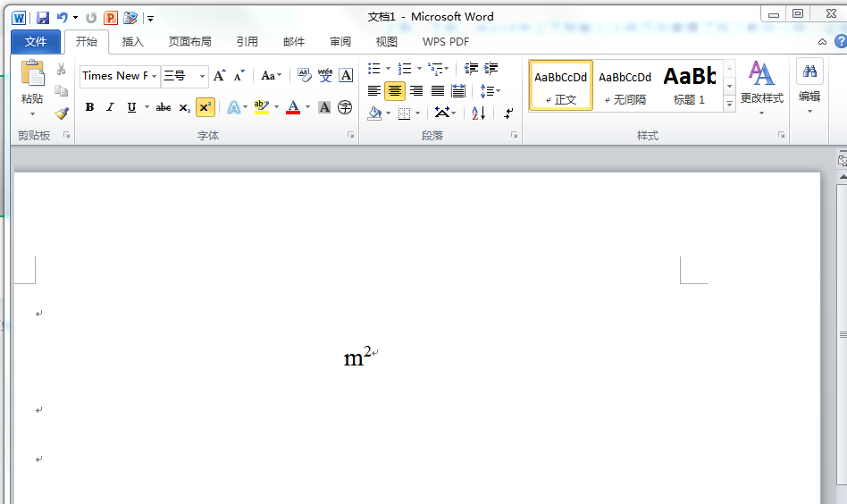
Task: Open Clipboard pane launcher in 剪贴板 group
Action: click(66, 135)
